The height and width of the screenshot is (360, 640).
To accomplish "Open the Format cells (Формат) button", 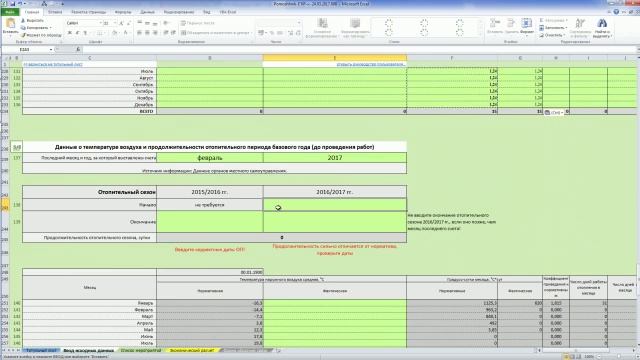I will (527, 27).
